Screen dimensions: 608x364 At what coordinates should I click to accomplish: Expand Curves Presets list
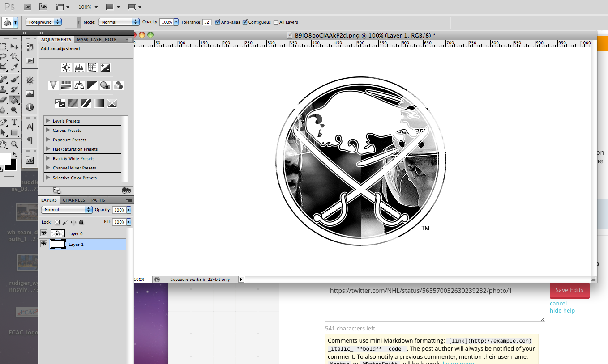[x=48, y=130]
